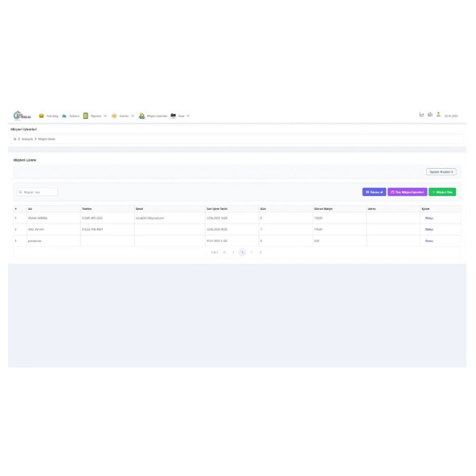Expand the Raporlar dropdown menu
The image size is (476, 476).
105,116
